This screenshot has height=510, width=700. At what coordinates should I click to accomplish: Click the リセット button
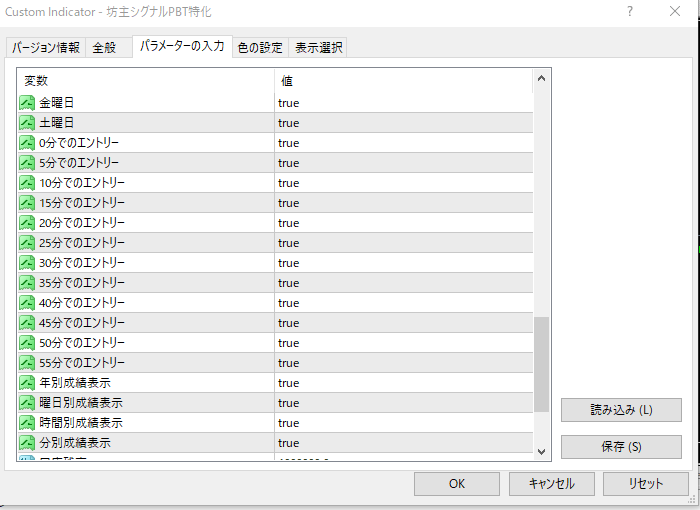pyautogui.click(x=646, y=484)
